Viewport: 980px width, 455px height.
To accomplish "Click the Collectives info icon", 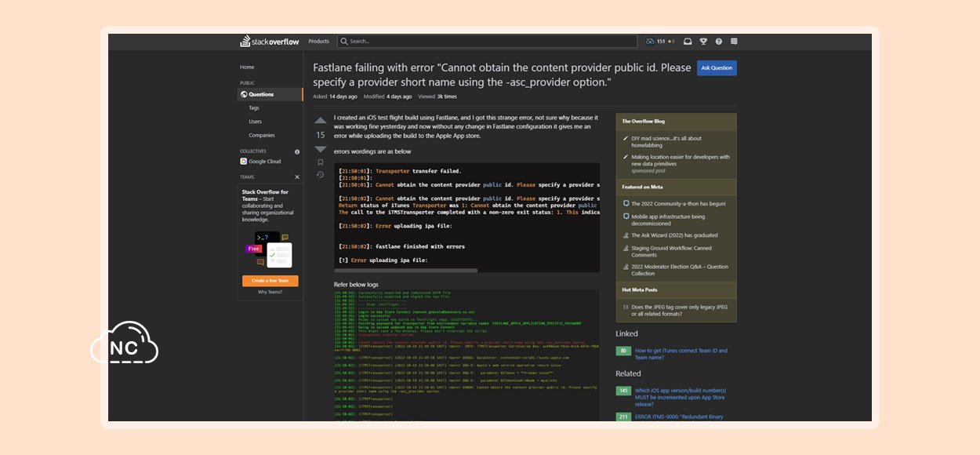I will [x=297, y=151].
